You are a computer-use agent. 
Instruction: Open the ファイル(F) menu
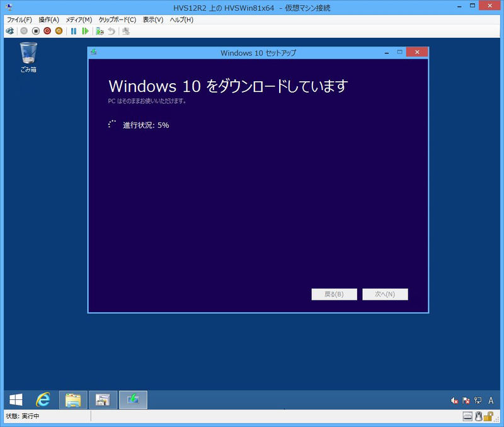(20, 20)
